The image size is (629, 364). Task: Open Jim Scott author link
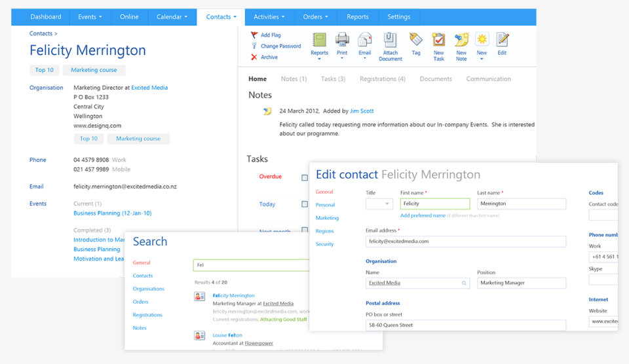tap(362, 111)
